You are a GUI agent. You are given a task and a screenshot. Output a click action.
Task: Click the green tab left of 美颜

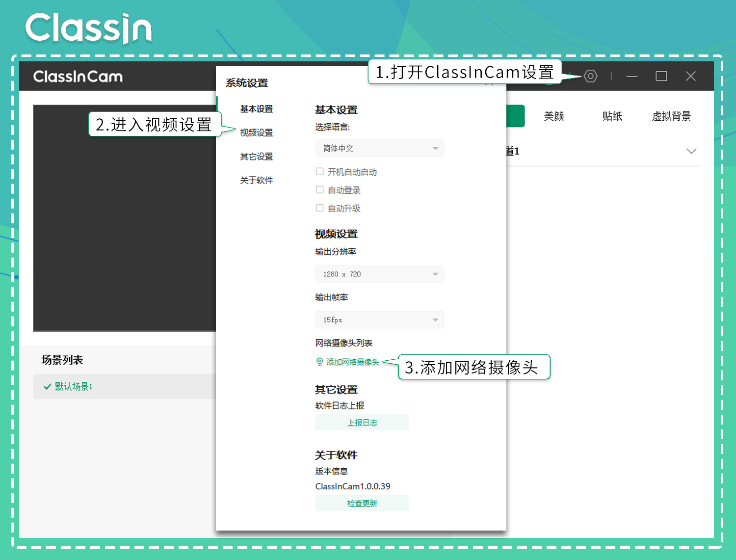click(x=515, y=116)
